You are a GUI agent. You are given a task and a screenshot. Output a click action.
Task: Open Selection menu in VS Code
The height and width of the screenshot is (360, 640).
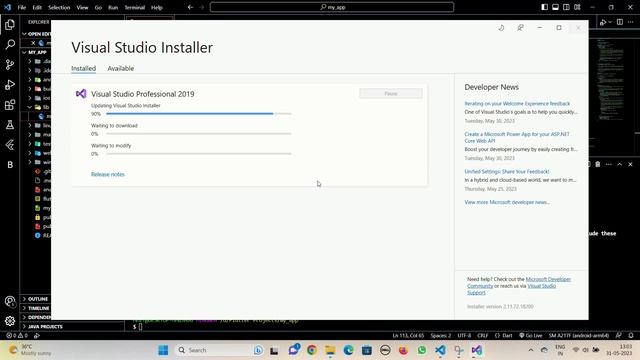[x=59, y=7]
